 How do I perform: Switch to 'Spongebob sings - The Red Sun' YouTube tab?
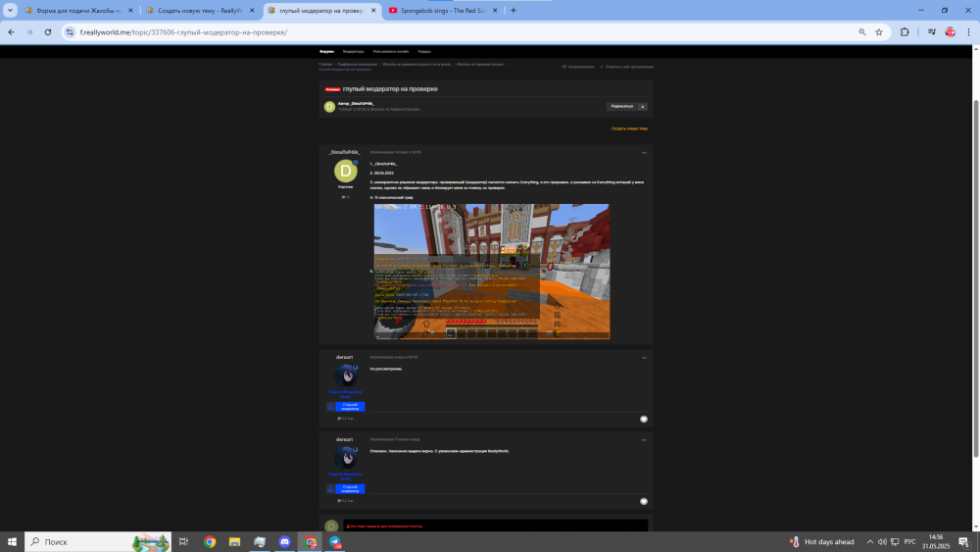tap(443, 11)
